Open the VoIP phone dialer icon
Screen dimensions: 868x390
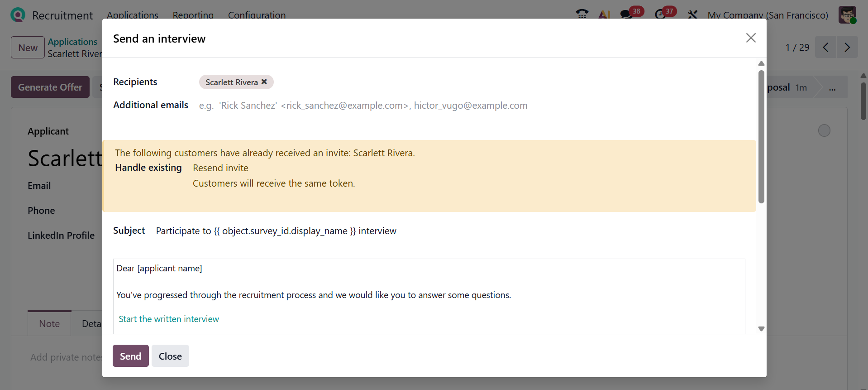[x=582, y=14]
